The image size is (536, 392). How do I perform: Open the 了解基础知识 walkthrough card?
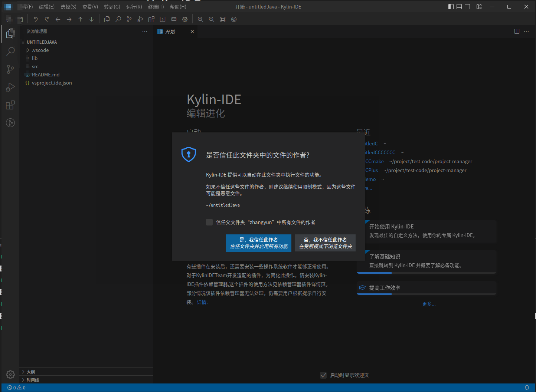(426, 261)
